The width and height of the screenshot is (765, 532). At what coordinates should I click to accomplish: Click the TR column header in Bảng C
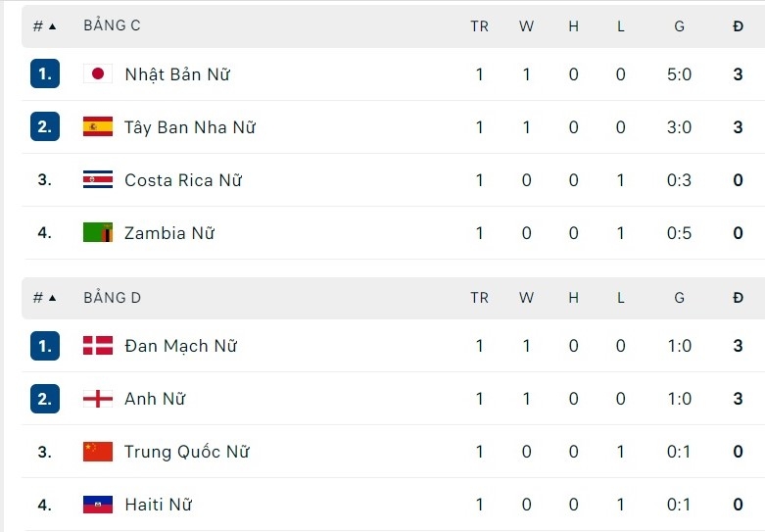[479, 26]
